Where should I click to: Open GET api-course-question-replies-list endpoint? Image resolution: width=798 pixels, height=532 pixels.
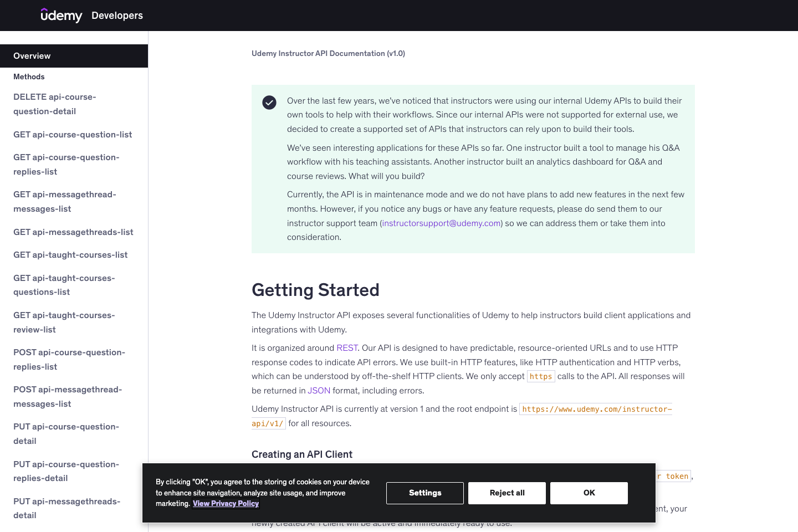[66, 164]
